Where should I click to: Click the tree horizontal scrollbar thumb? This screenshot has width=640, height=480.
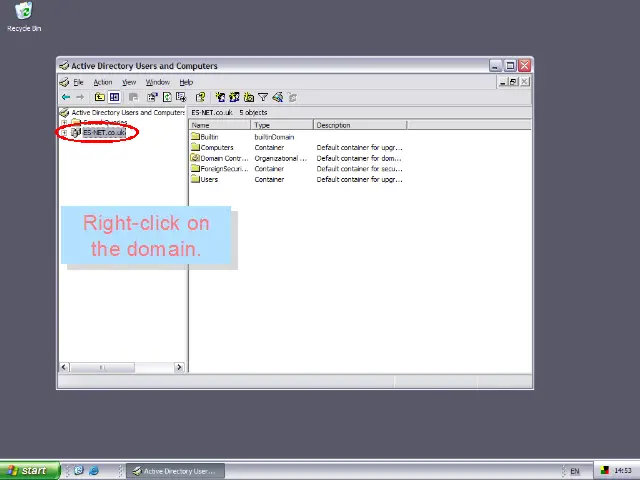click(102, 367)
